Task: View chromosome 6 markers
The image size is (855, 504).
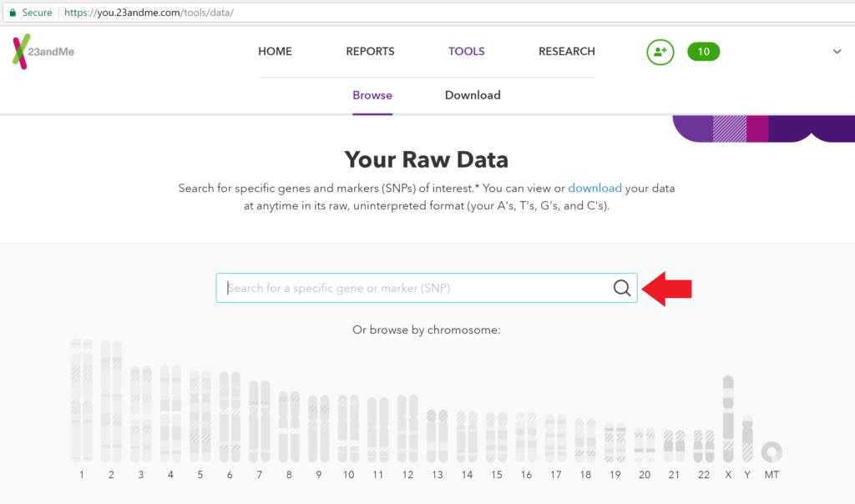Action: [x=230, y=417]
